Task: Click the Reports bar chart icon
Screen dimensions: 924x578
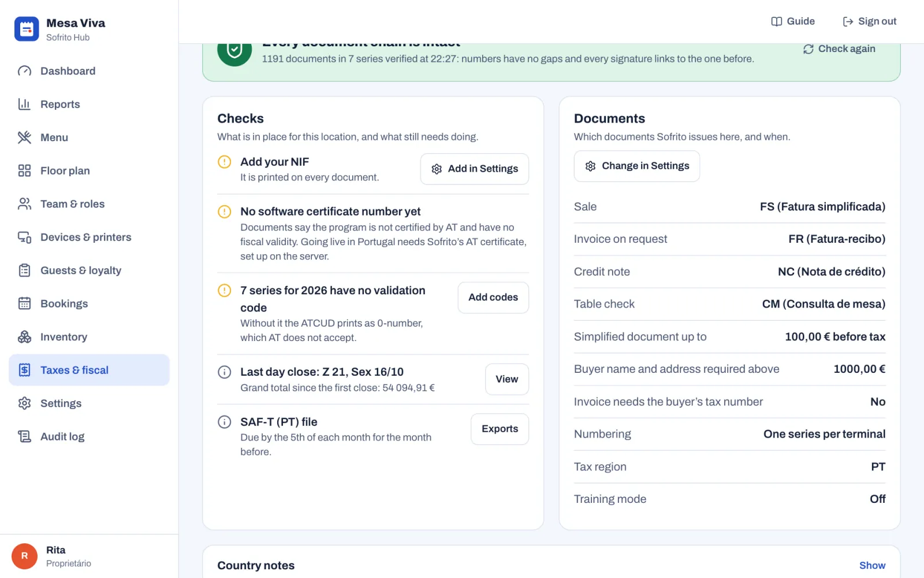Action: pyautogui.click(x=24, y=104)
